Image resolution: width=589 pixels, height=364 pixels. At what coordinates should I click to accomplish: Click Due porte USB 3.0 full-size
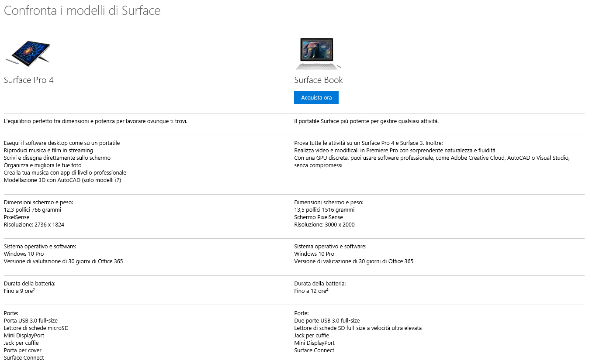point(327,321)
